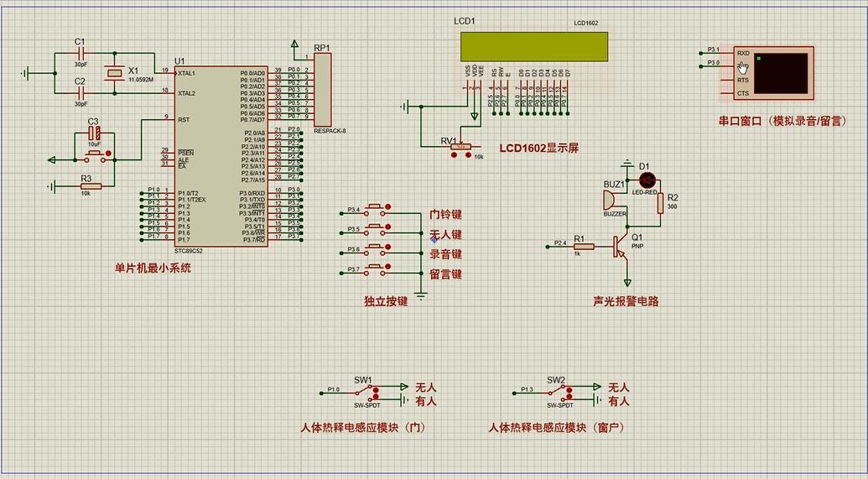The image size is (868, 479).
Task: Select resistor R1 on the P2.4 line
Action: pos(584,247)
